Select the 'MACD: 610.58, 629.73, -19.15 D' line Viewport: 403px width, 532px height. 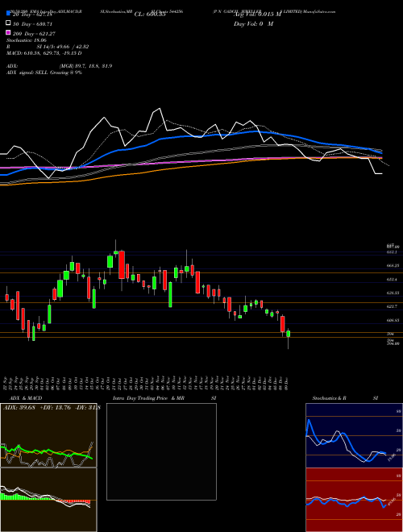[44, 53]
